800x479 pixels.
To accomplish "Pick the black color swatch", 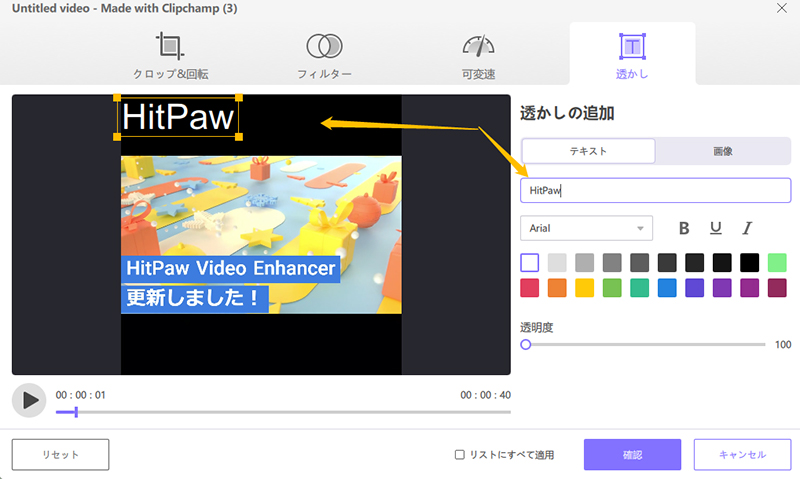I will (749, 263).
